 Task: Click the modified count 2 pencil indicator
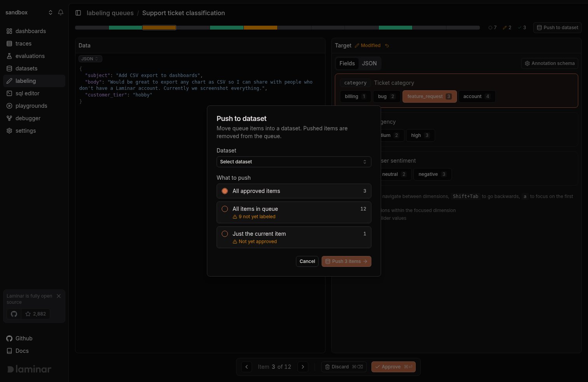[507, 28]
